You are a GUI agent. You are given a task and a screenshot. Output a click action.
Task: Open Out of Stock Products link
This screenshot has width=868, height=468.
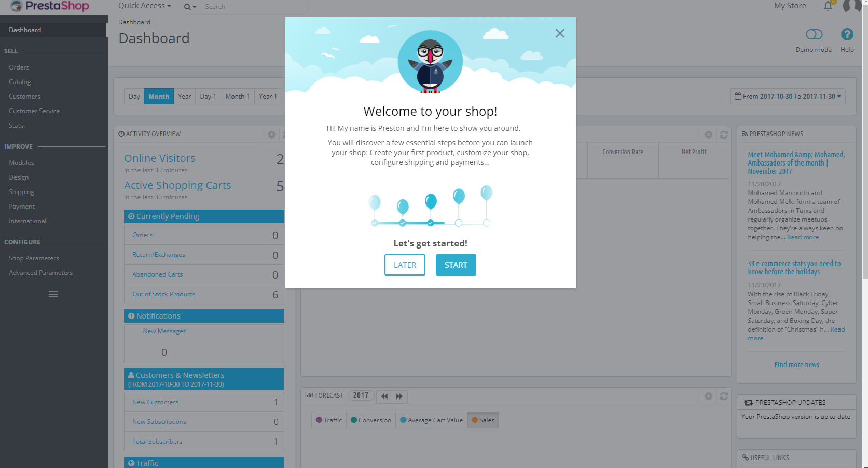[x=164, y=294]
